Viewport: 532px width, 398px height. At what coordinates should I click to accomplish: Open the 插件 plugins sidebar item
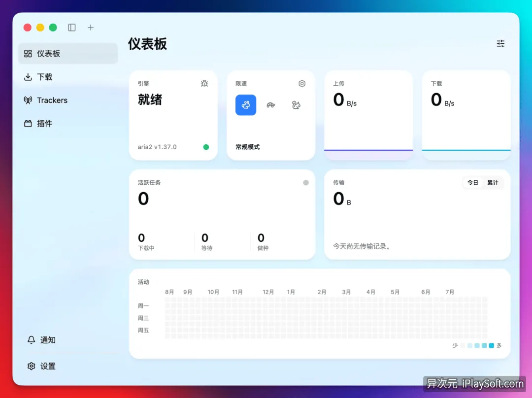pos(68,124)
